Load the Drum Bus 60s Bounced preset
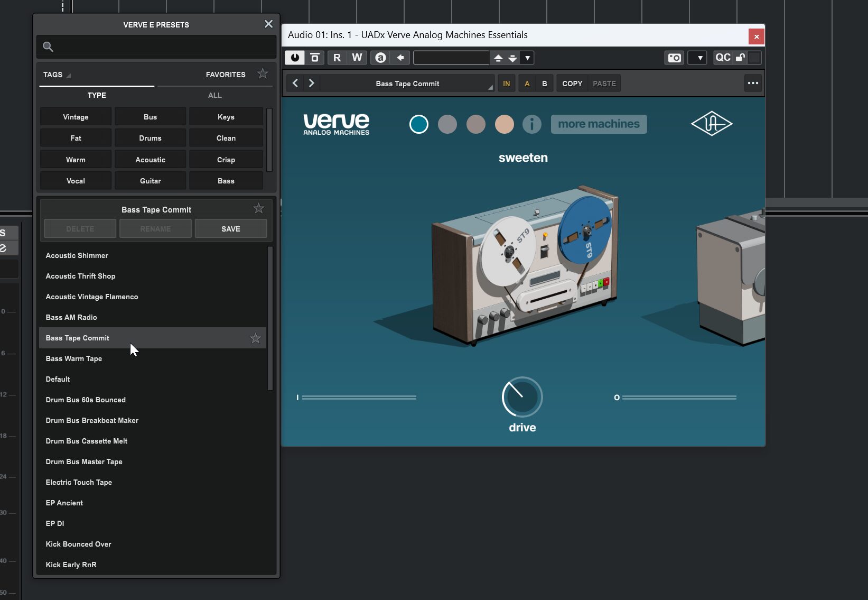Screen dimensions: 868x600 [x=152, y=400]
